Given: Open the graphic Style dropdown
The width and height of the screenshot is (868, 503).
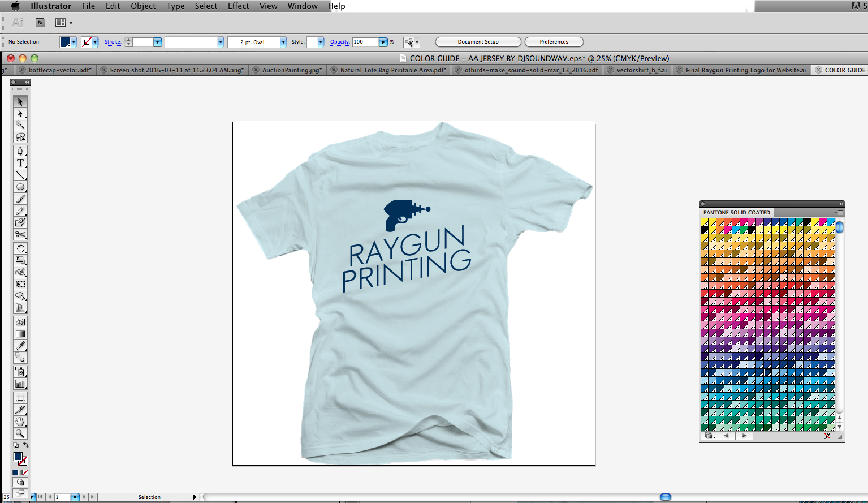Looking at the screenshot, I should click(321, 42).
